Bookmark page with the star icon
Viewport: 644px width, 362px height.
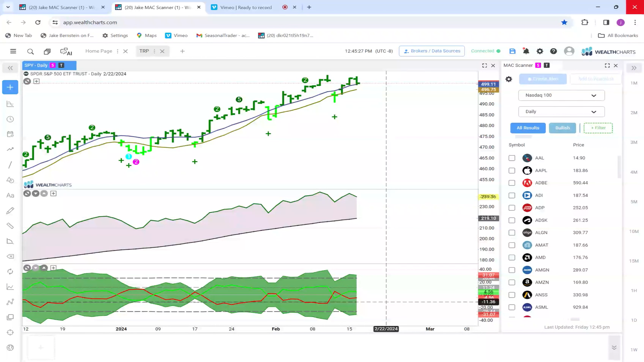coord(564,22)
